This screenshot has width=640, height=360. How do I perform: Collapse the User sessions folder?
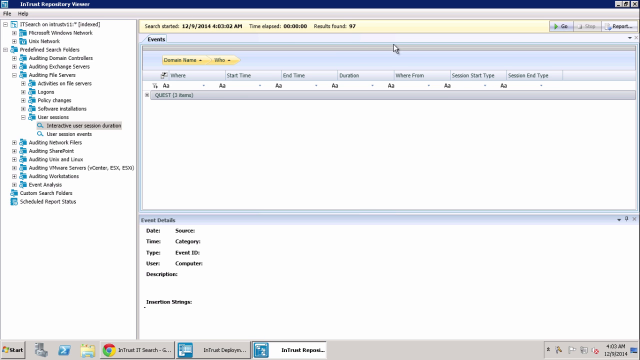point(23,117)
